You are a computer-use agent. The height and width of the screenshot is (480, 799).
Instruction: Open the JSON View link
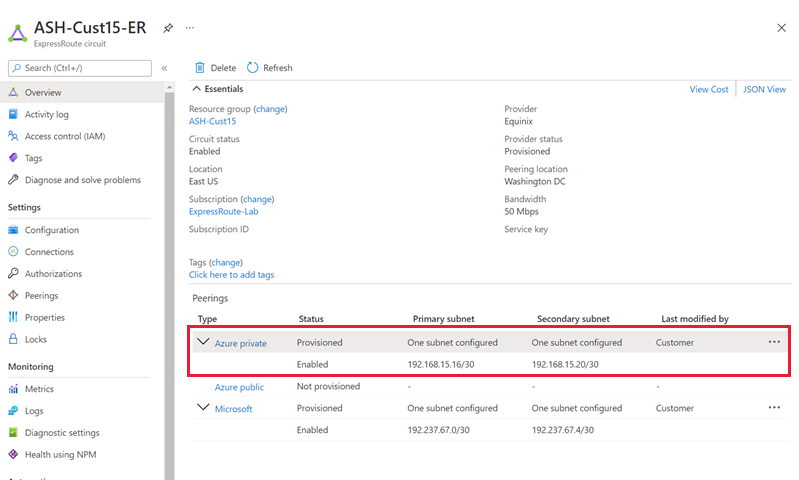pos(764,89)
